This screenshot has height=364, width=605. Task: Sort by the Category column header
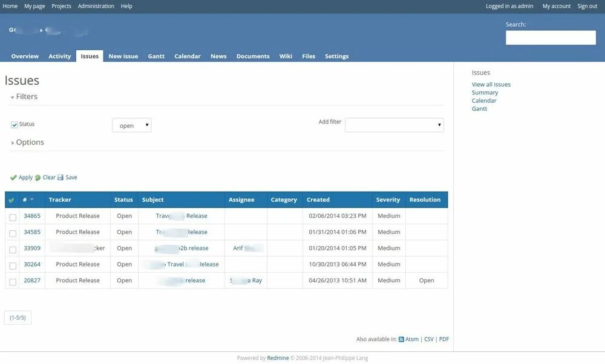284,200
